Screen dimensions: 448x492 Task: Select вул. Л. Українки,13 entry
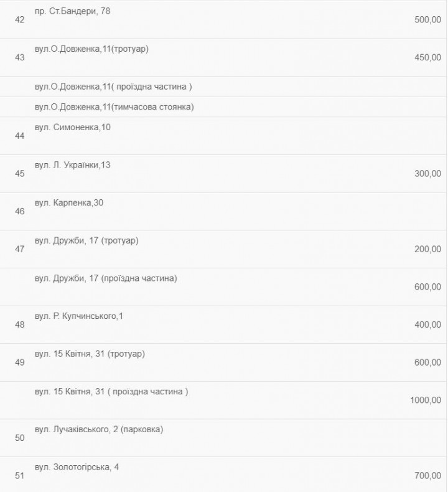(72, 165)
